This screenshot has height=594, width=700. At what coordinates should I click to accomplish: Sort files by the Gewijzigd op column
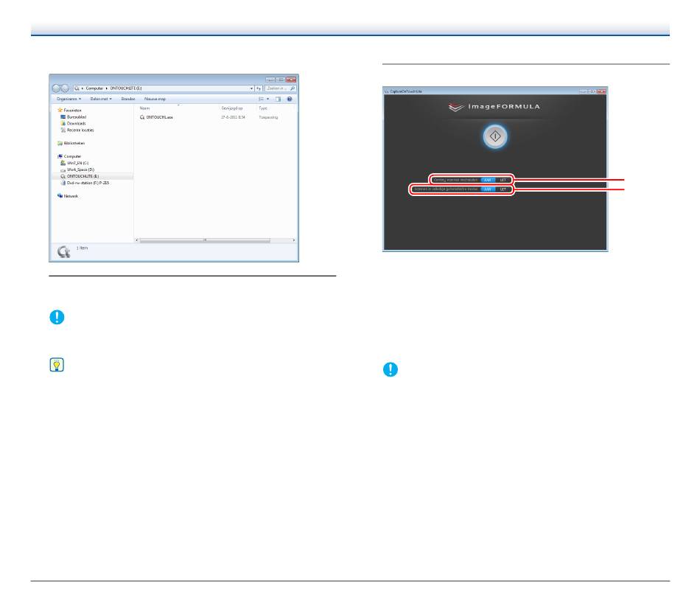coord(232,108)
